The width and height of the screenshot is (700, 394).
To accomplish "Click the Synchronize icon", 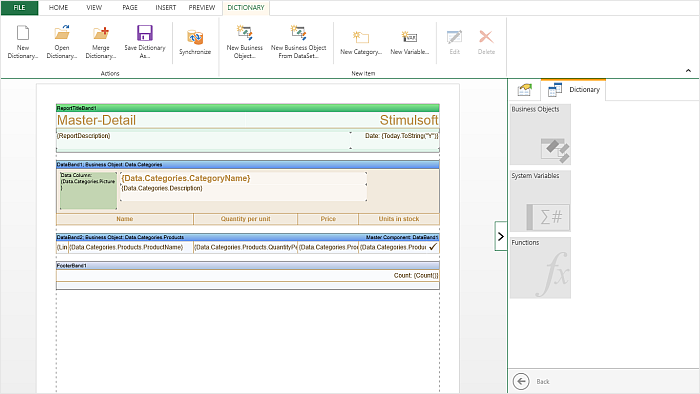I will (x=195, y=37).
